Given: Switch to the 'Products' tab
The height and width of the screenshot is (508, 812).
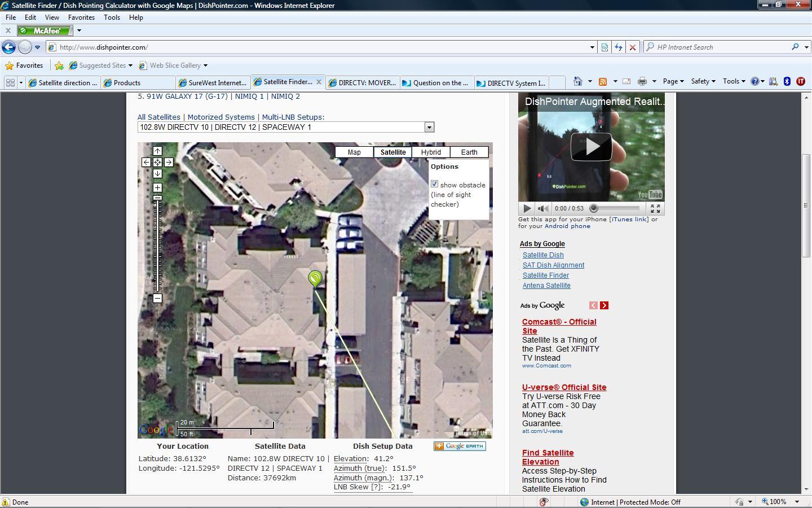Looking at the screenshot, I should click(138, 82).
